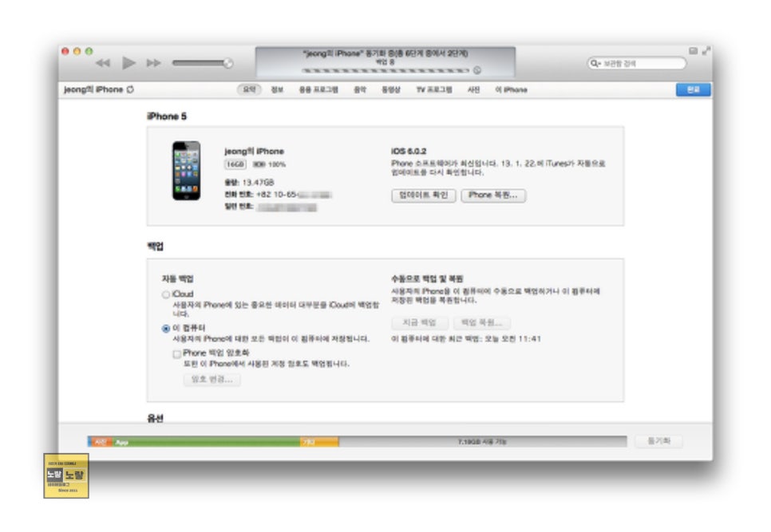The width and height of the screenshot is (771, 532).
Task: Switch to the 응용 프로그램 tab
Action: click(x=318, y=90)
